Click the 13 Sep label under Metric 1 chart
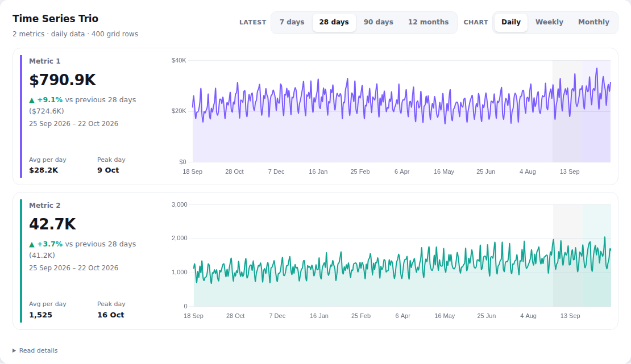The width and height of the screenshot is (631, 364). pos(570,171)
